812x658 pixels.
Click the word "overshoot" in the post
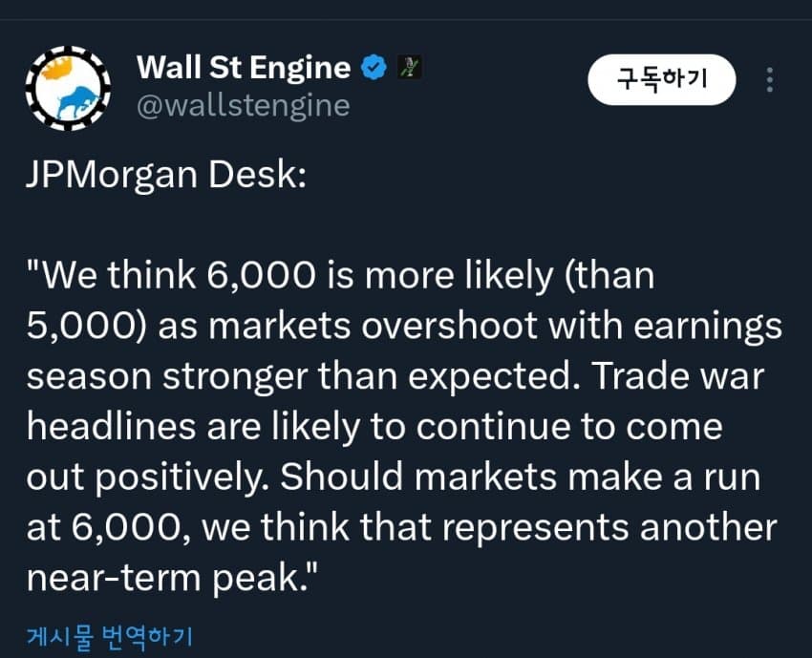point(450,327)
